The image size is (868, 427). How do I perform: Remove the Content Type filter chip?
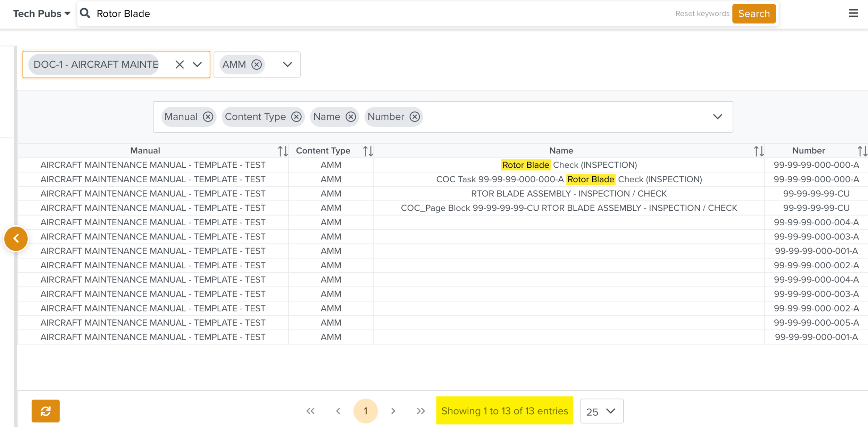296,117
